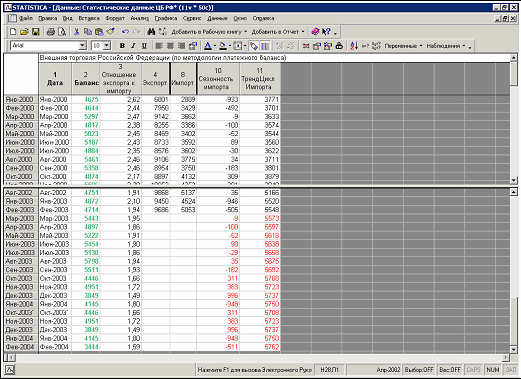Click the Sort A-Z icon
Screen dimensions: 521x379
coord(354,46)
